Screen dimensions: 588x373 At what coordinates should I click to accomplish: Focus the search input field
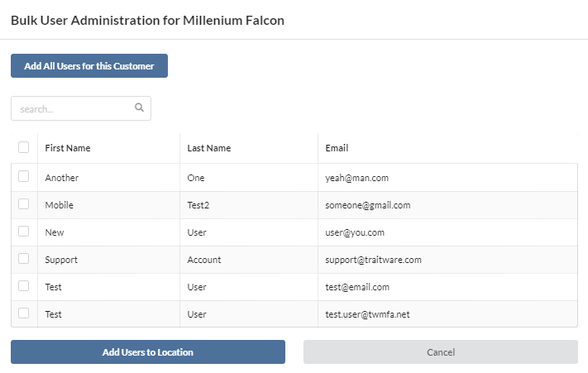point(81,108)
